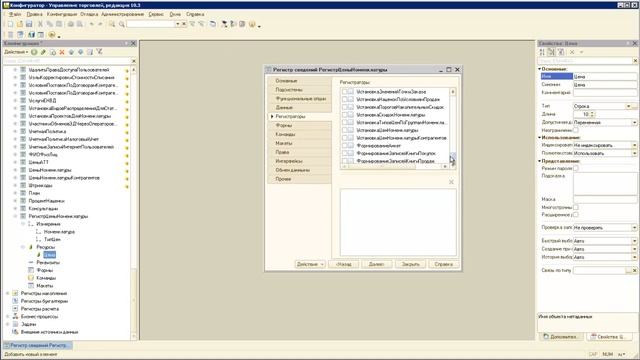This screenshot has width=640, height=360.
Task: Click the Имя input field in Properties
Action: (x=605, y=76)
